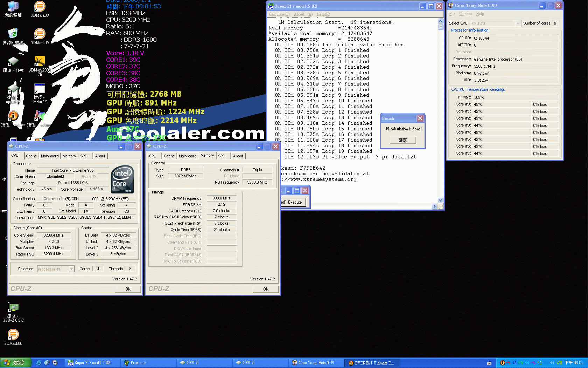
Task: Click the EVEREST icon in system tray
Action: [503, 363]
